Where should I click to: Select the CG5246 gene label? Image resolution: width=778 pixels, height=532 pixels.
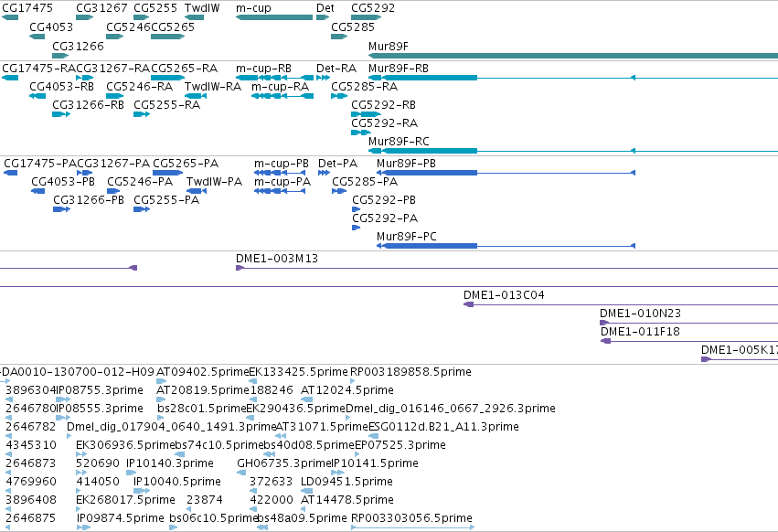128,27
